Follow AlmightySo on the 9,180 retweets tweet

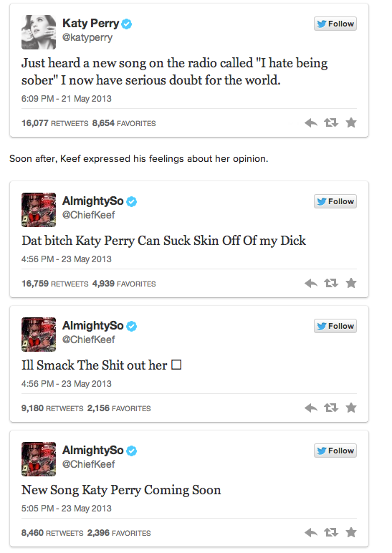[x=335, y=326]
